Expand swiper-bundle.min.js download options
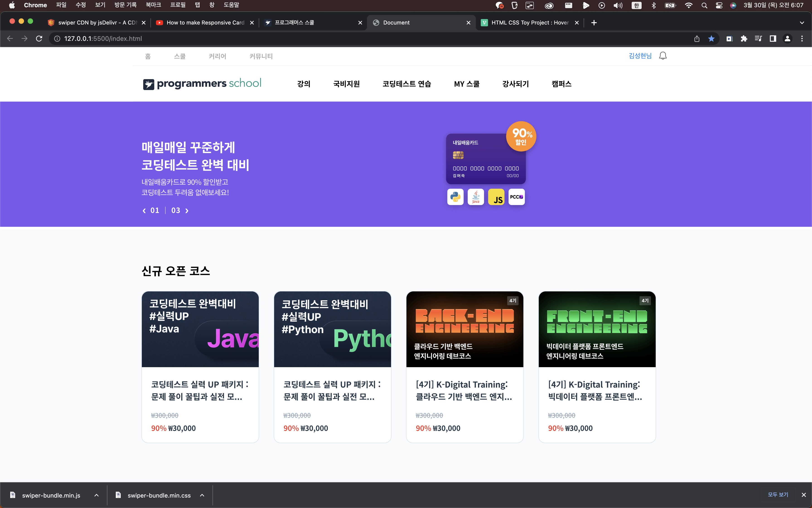Screen dimensions: 812x508 [x=96, y=495]
